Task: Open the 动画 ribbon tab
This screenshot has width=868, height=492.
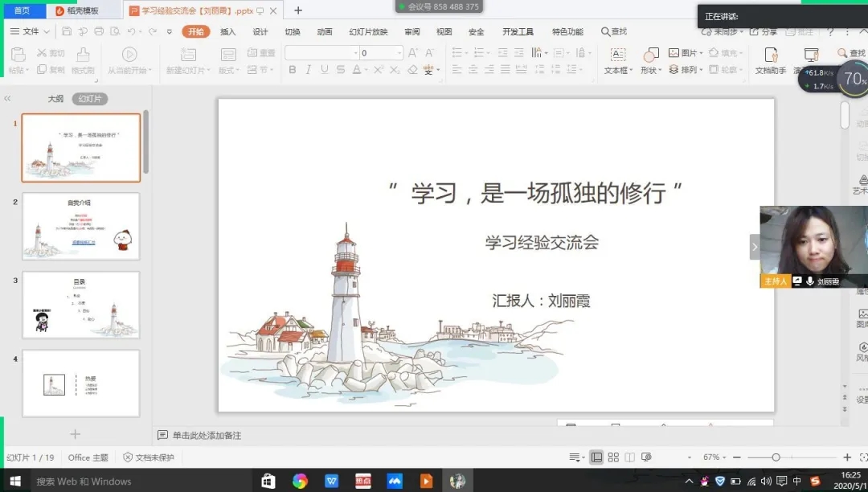Action: (324, 31)
